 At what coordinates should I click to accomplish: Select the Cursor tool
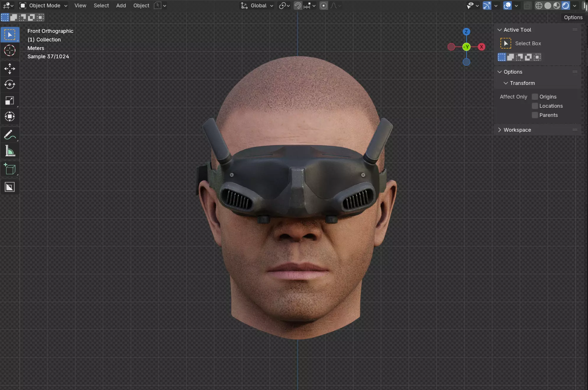click(10, 51)
